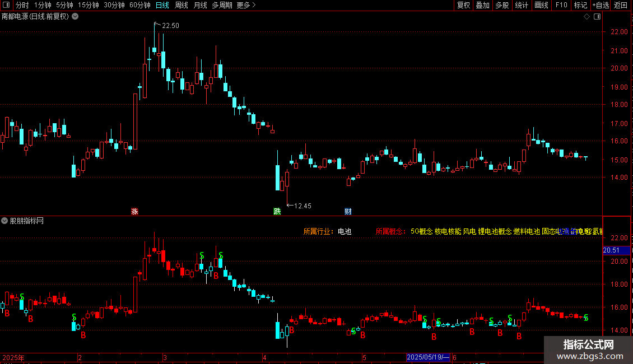Expand the 更多 periods menu
The image size is (633, 364).
click(x=246, y=5)
